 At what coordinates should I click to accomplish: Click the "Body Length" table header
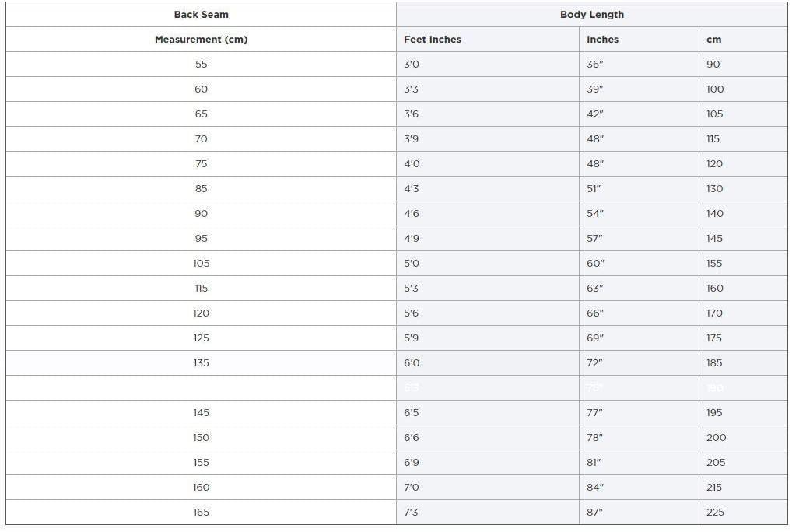(591, 15)
